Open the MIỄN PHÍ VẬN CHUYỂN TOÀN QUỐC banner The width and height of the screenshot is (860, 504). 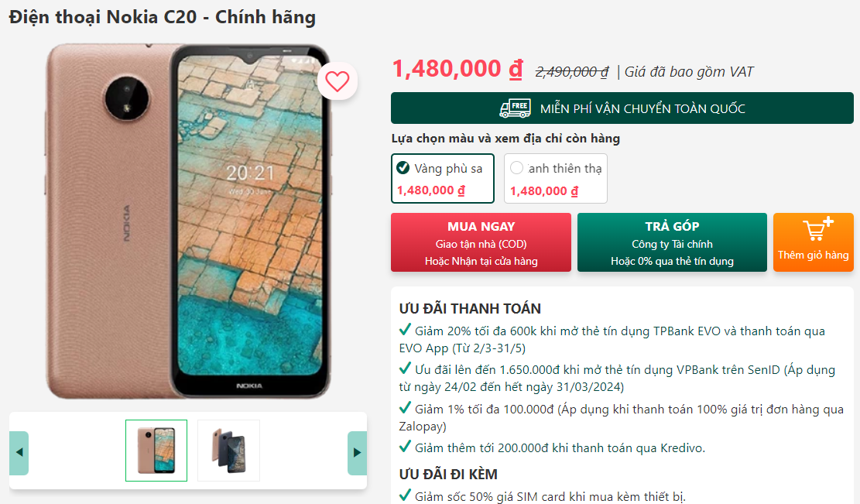[622, 108]
